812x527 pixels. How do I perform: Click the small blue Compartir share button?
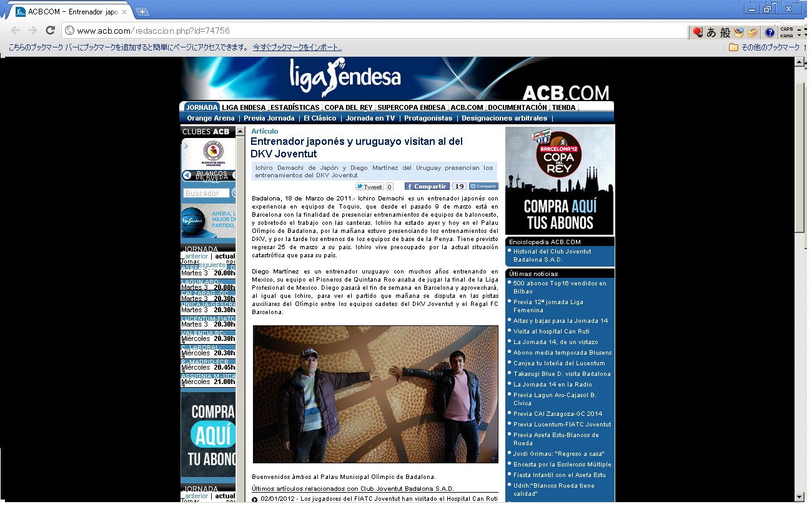(483, 186)
